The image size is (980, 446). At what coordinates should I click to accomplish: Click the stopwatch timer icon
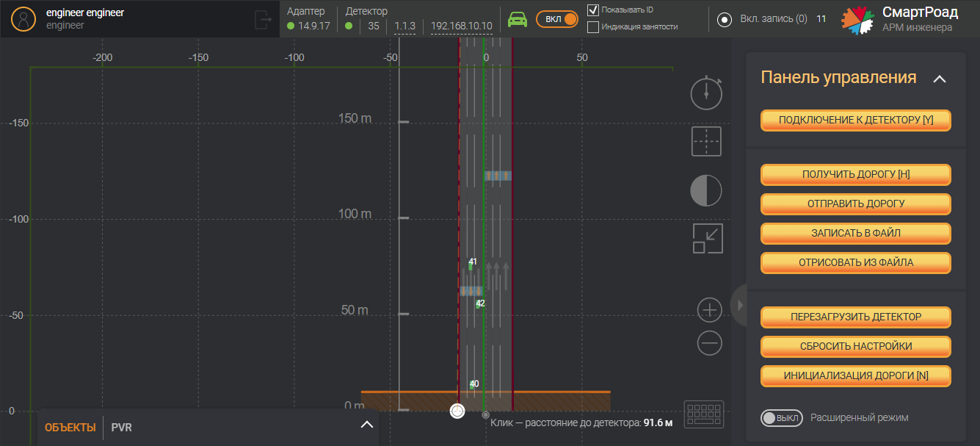[x=706, y=92]
